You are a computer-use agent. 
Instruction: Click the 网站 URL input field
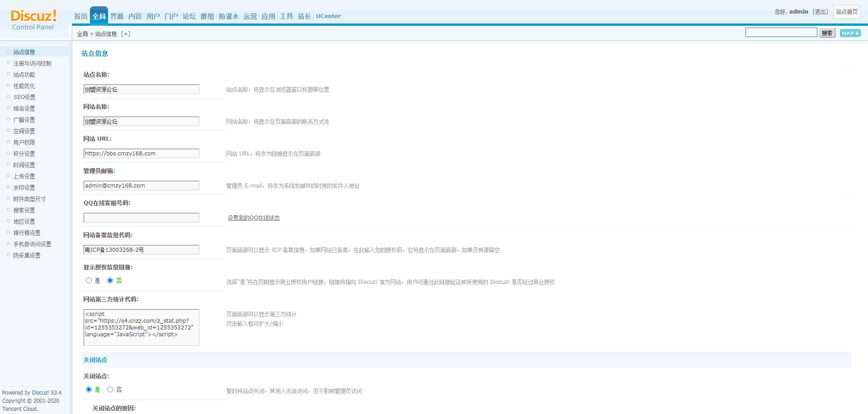click(x=142, y=154)
